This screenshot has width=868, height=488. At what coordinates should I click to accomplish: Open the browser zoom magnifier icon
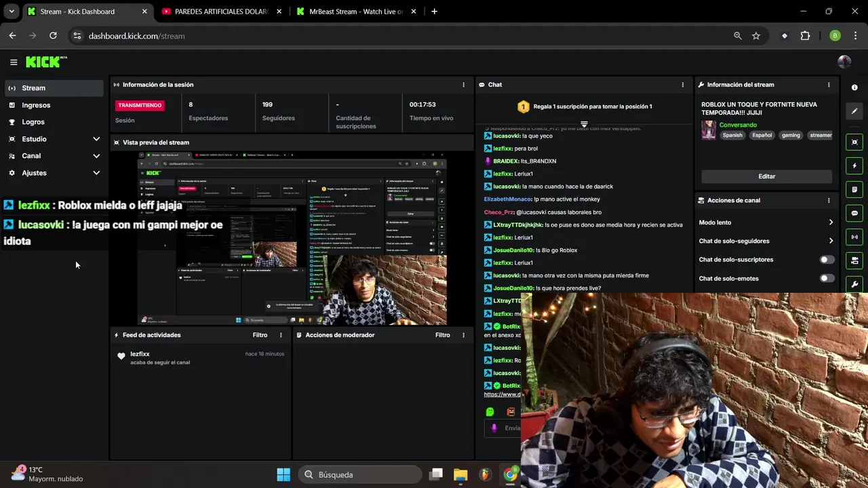(x=738, y=36)
